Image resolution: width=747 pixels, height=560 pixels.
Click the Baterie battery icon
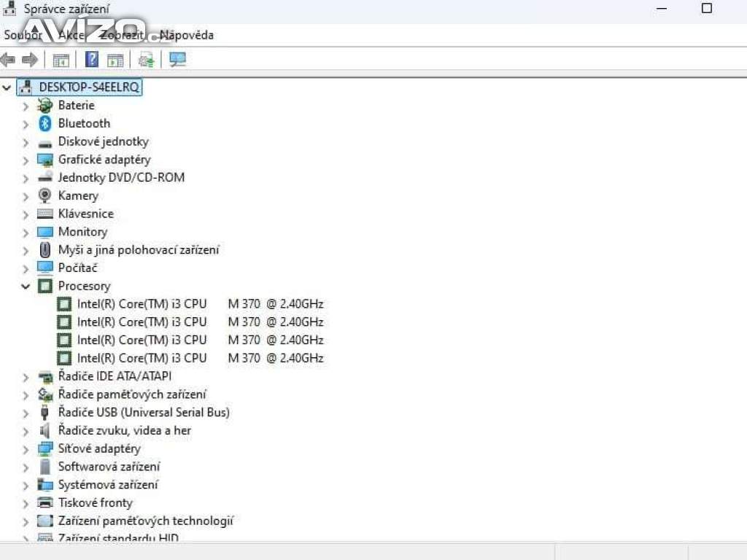point(44,105)
